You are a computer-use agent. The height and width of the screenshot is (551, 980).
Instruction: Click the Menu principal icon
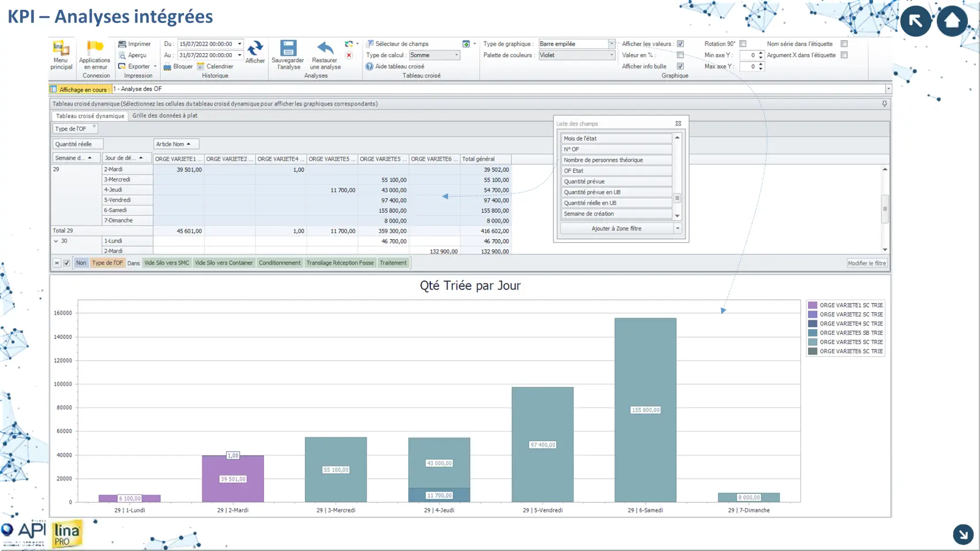(x=61, y=48)
